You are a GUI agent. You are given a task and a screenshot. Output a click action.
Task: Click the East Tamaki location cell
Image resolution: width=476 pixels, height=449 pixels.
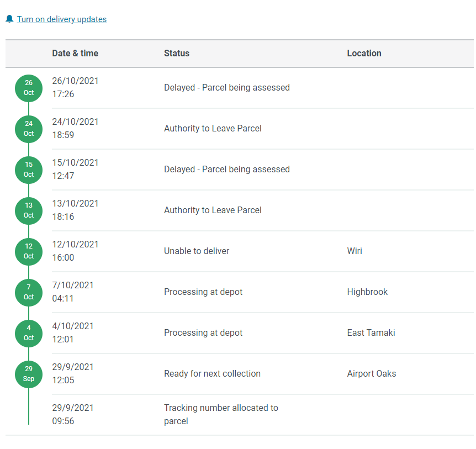tap(371, 332)
